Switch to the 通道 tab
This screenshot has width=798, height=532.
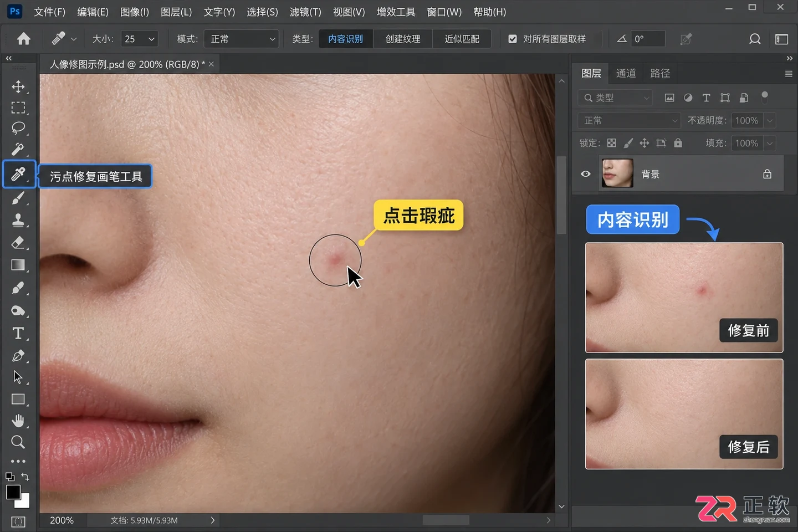(626, 73)
